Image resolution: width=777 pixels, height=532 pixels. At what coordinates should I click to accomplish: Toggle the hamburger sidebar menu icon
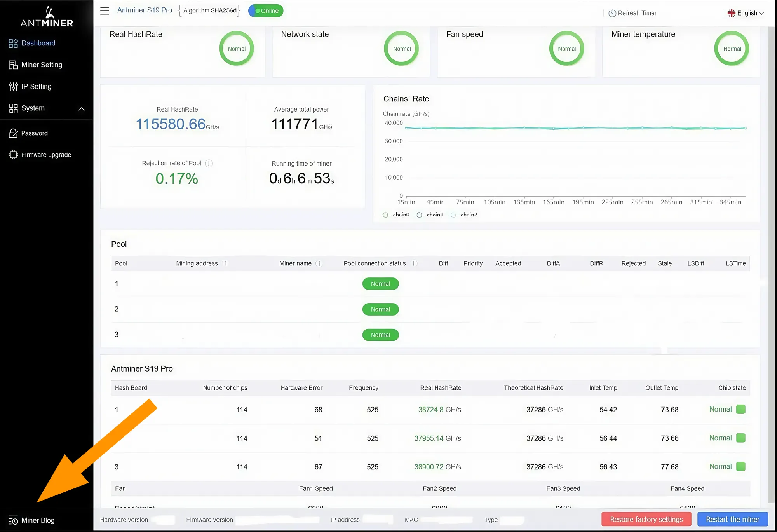click(x=105, y=11)
